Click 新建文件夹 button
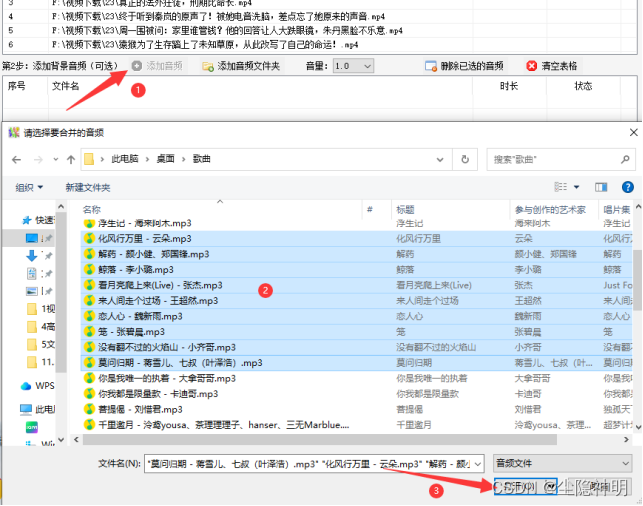The height and width of the screenshot is (506, 643). coord(88,187)
